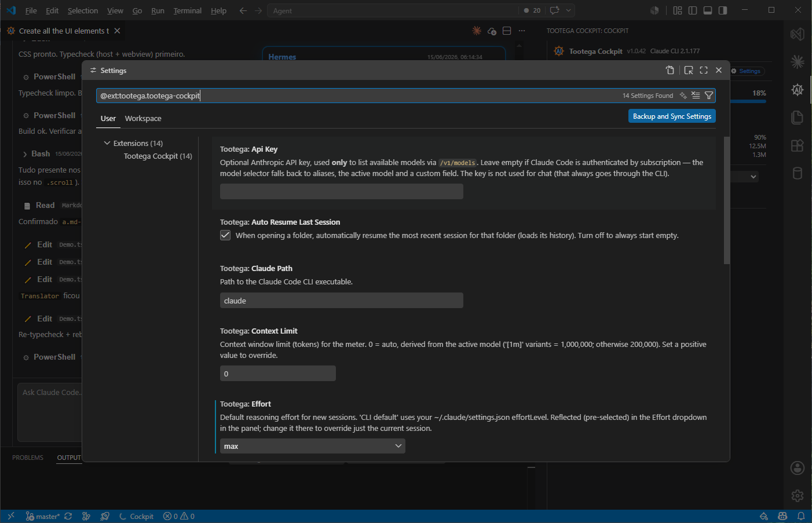This screenshot has width=812, height=523.
Task: Click Backup and Sync Settings button
Action: click(x=672, y=116)
